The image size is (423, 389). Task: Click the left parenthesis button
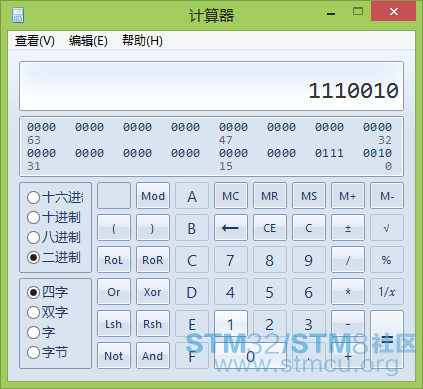point(114,228)
